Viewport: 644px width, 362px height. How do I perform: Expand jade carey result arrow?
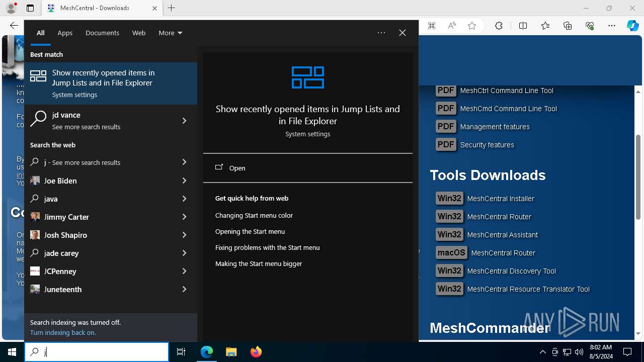(184, 253)
